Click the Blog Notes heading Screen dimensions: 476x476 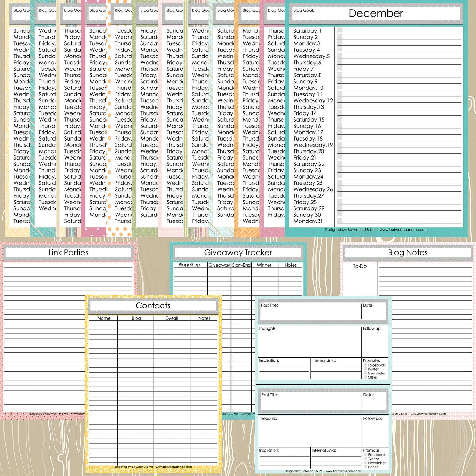[408, 253]
